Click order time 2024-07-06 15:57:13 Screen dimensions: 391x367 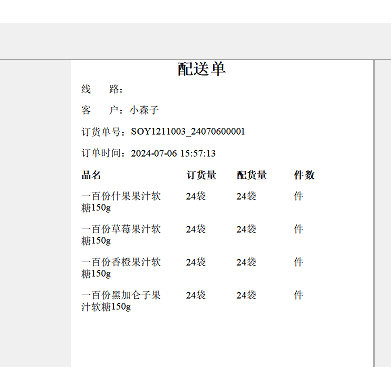click(x=173, y=153)
